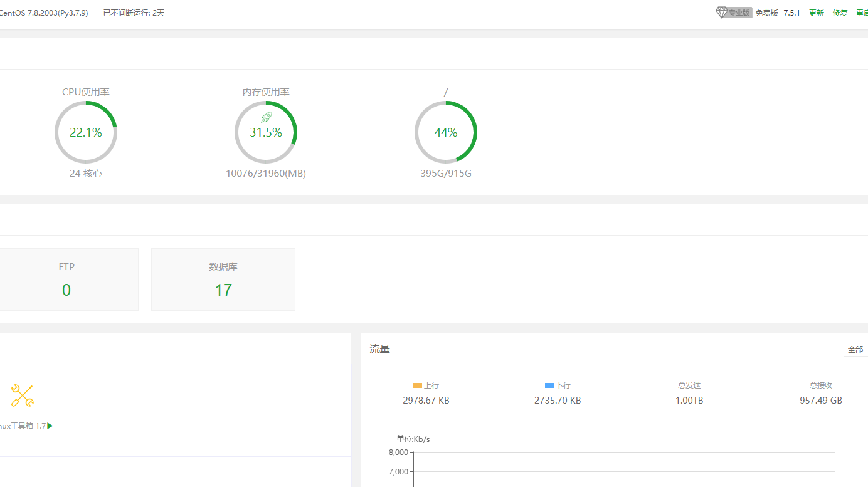Click the diamond Pro edition icon

[722, 13]
